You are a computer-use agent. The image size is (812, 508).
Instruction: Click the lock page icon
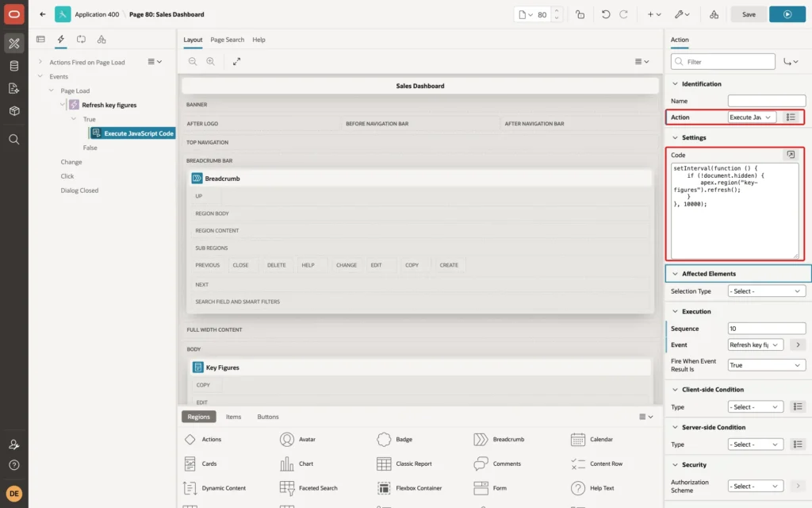[580, 14]
